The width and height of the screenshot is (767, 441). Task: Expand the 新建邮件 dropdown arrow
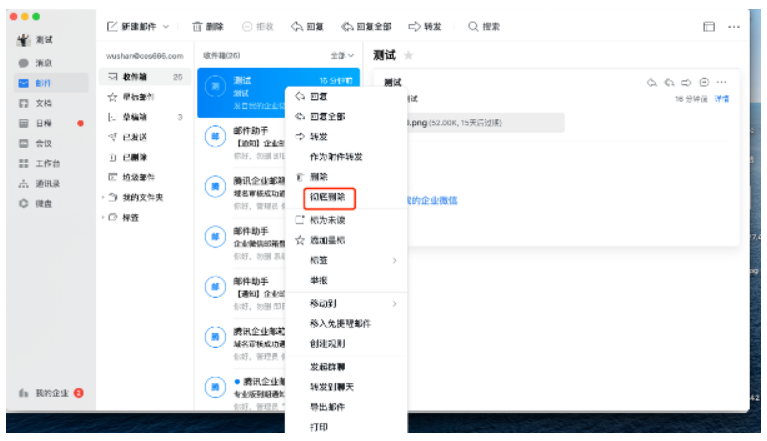coord(166,26)
